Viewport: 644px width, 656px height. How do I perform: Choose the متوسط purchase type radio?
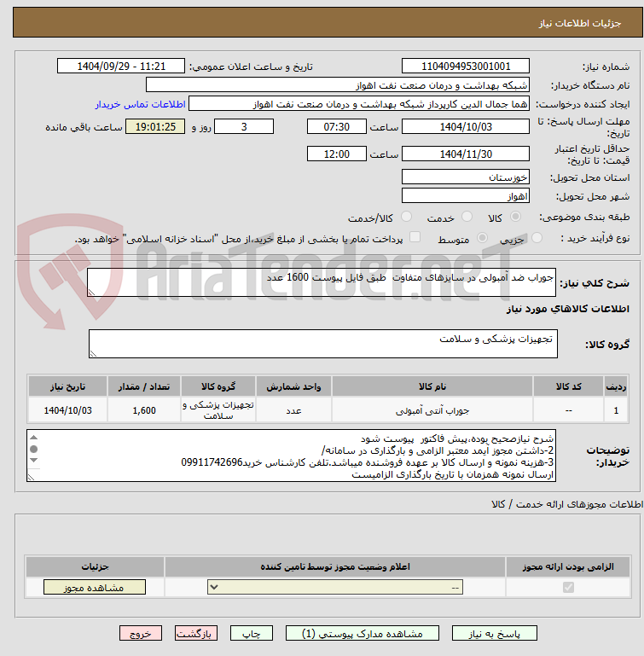(482, 238)
